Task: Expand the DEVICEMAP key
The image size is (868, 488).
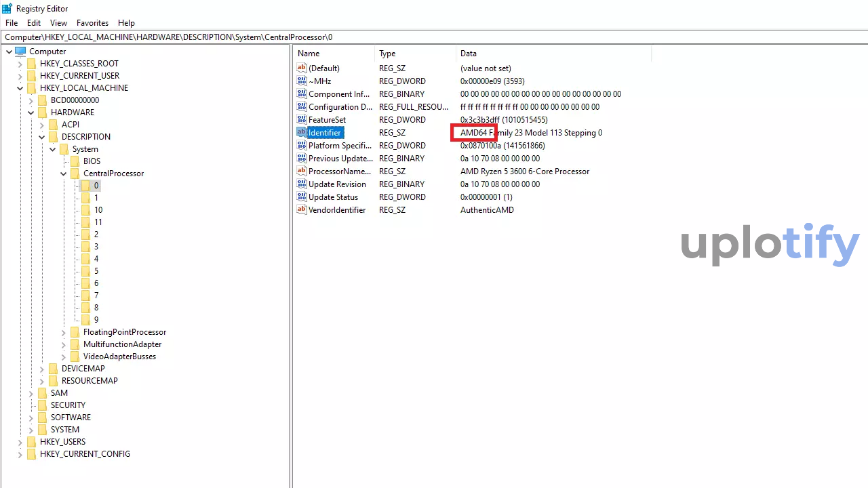Action: (x=41, y=369)
